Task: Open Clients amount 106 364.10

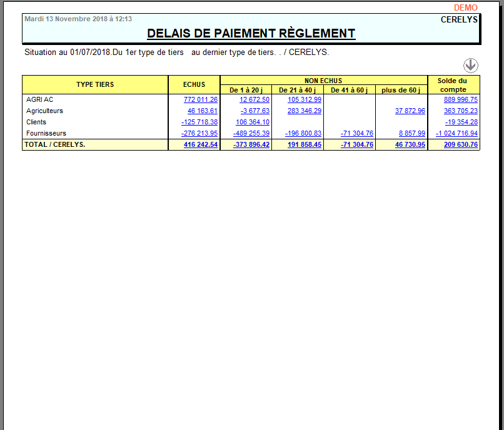Action: [x=252, y=122]
